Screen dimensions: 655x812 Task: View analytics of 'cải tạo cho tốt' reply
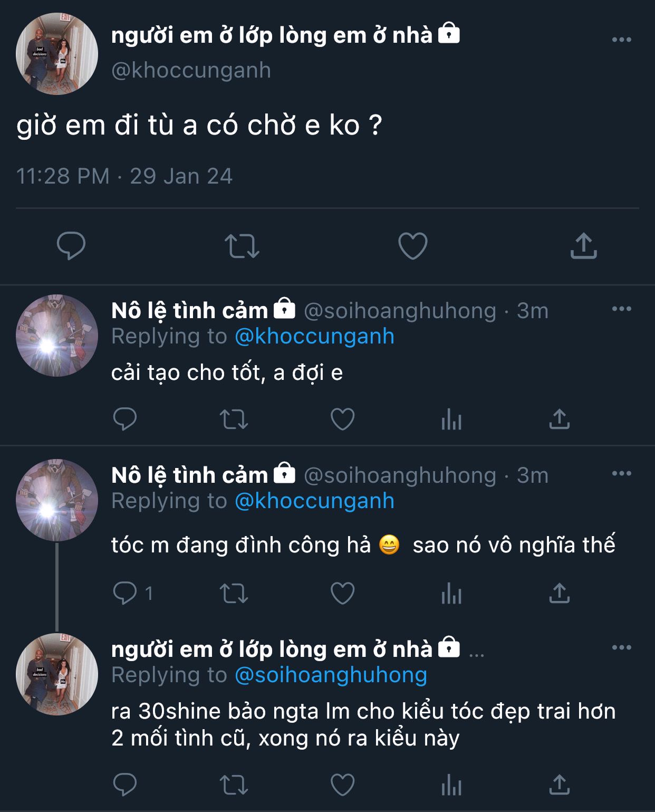pos(451,421)
